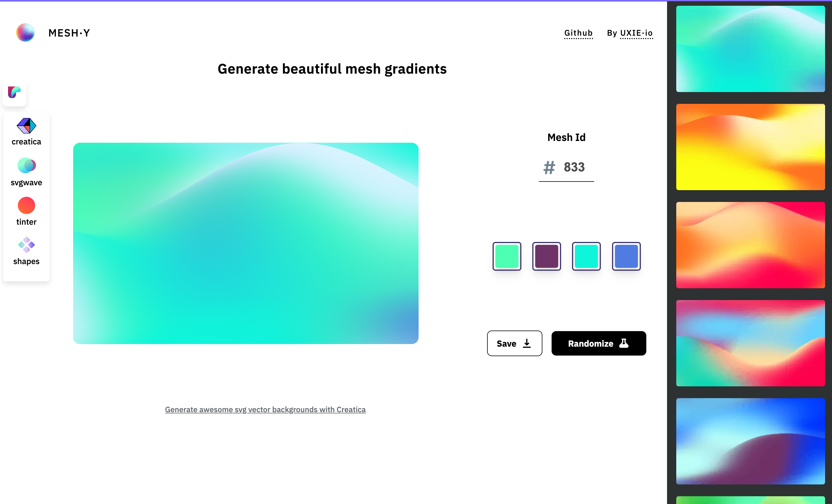Pick the green color swatch
The image size is (832, 504).
point(507,256)
